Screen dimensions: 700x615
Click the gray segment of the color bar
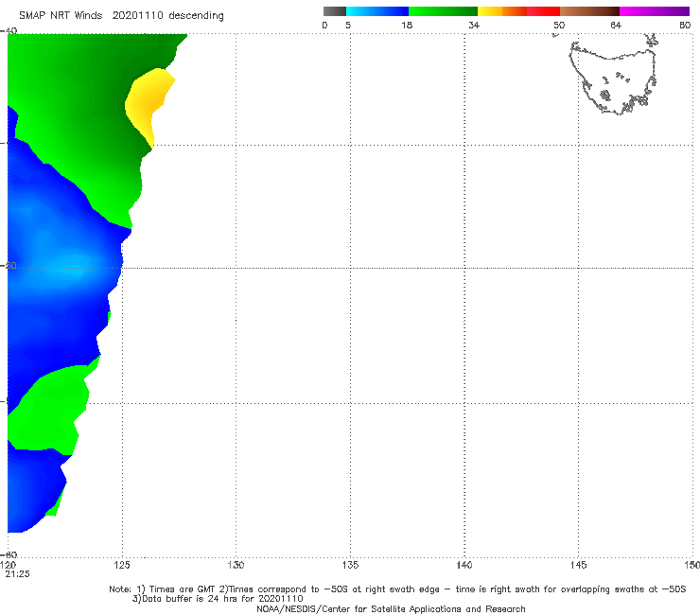click(334, 11)
